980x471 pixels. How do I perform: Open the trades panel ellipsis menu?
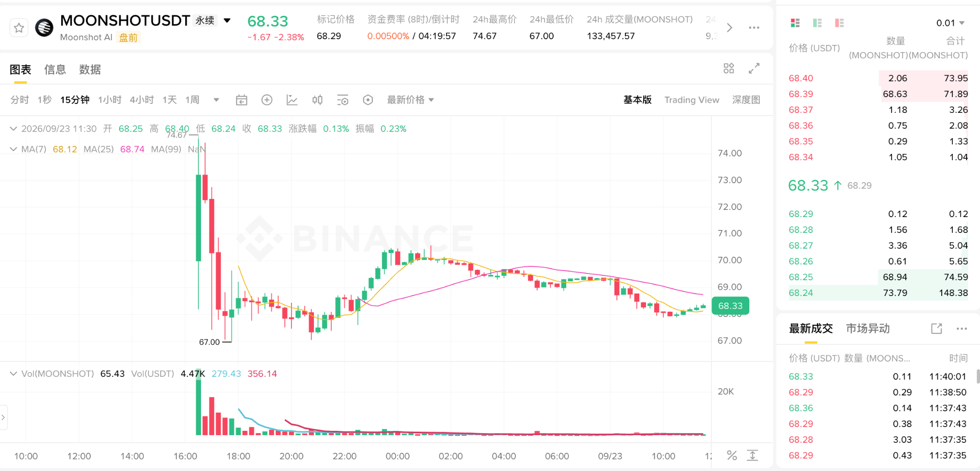(961, 329)
